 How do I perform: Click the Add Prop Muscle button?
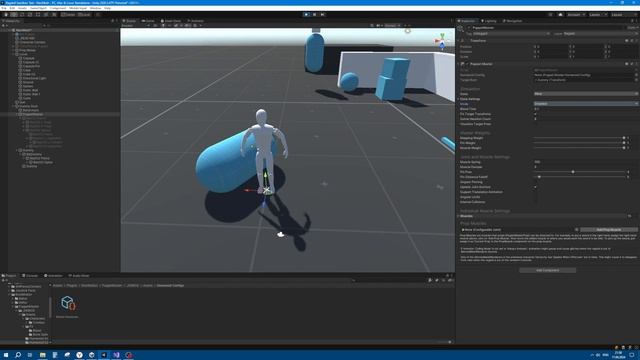tap(609, 230)
